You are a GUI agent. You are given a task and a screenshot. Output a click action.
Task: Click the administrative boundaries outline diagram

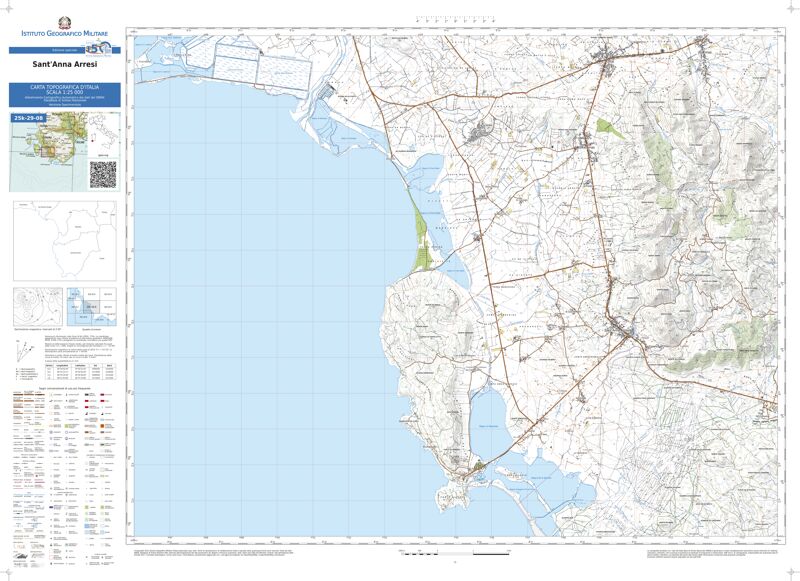pos(64,240)
